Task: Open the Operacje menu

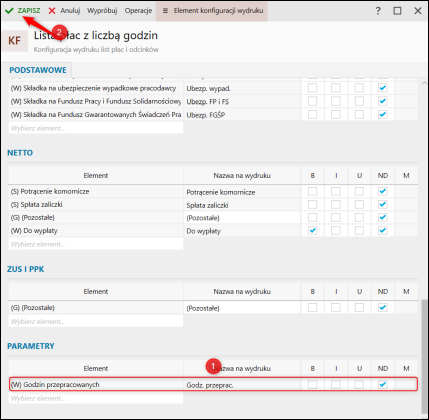Action: click(138, 11)
